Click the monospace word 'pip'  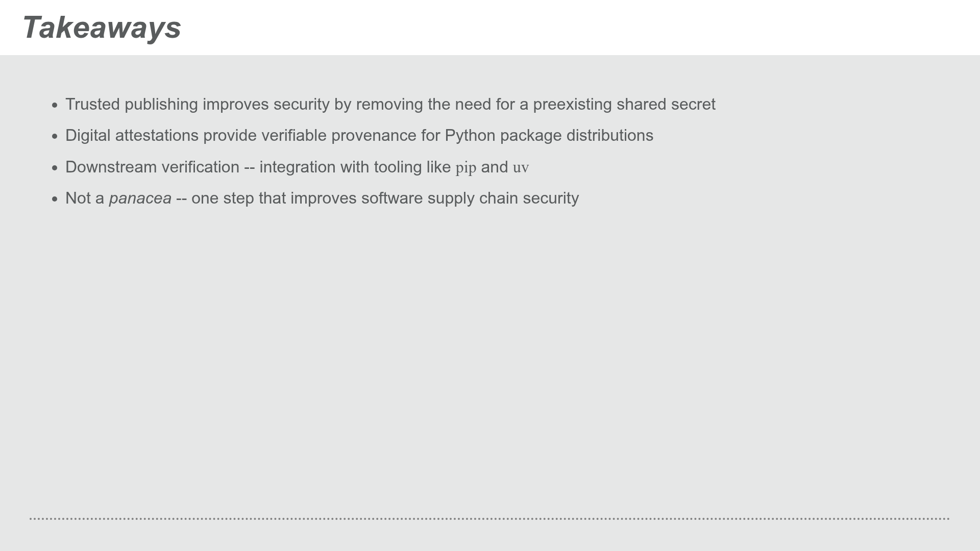coord(466,168)
